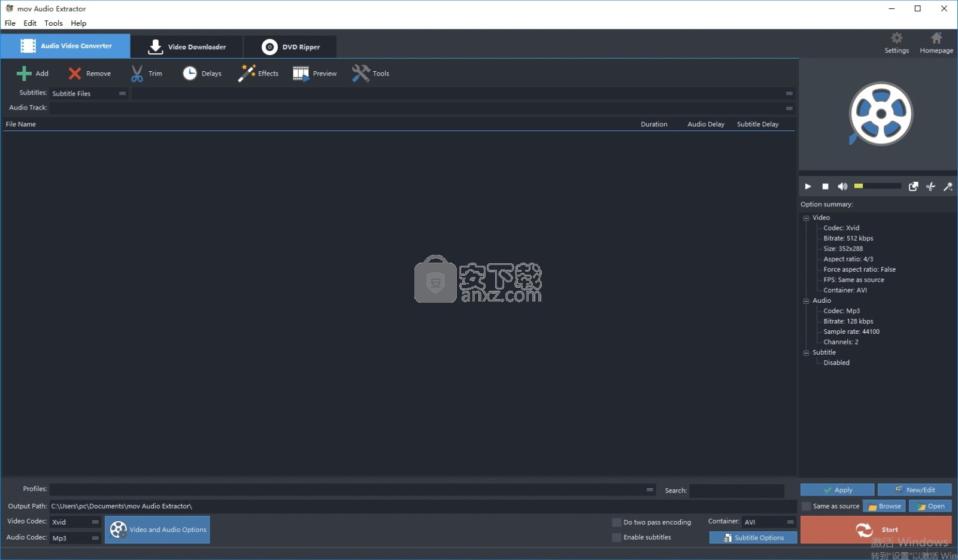Screen dimensions: 958x560
Task: Select the Trim scissors tool
Action: pyautogui.click(x=137, y=74)
